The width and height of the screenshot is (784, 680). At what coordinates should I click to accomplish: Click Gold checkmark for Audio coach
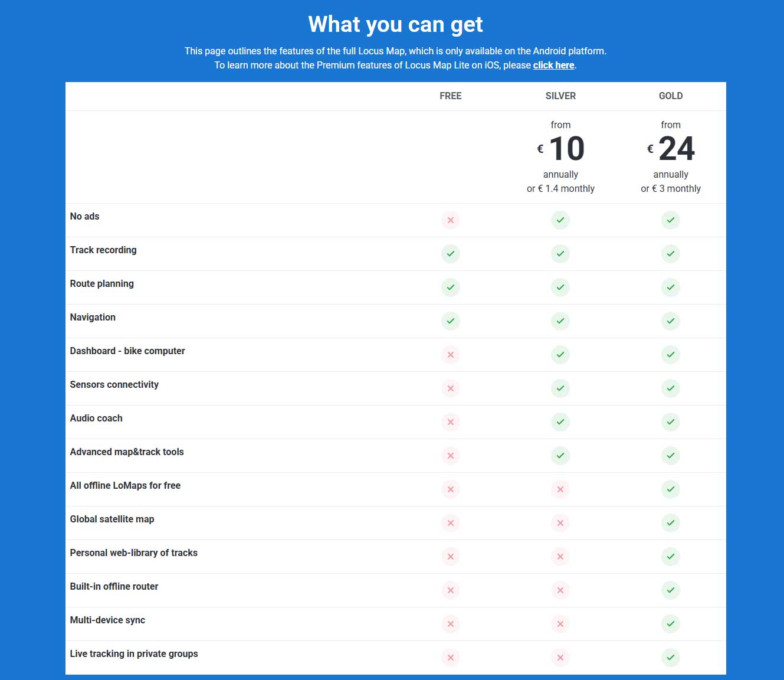[x=671, y=422]
